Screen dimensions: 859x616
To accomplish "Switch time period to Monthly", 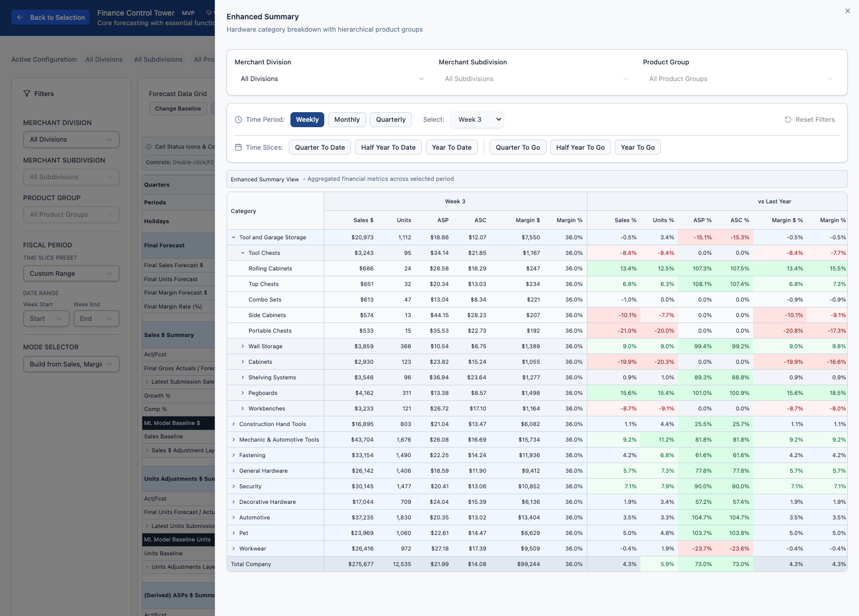I will click(347, 119).
